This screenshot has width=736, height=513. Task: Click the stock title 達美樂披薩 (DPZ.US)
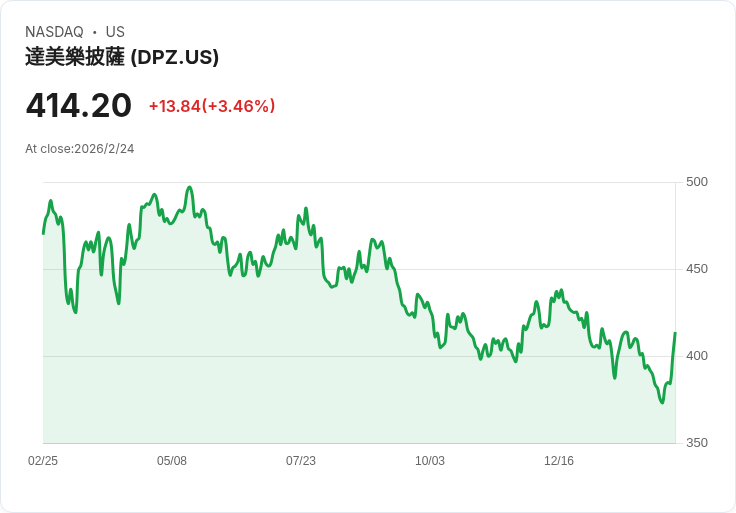[122, 57]
